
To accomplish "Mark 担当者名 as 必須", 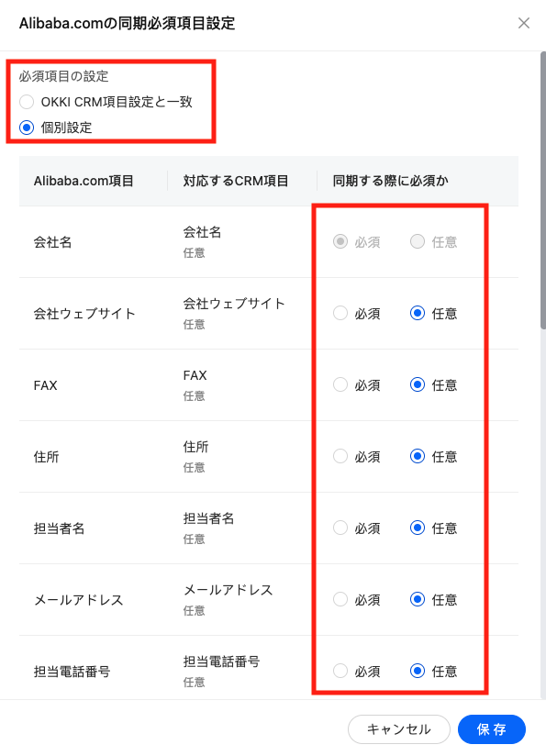I will (x=339, y=528).
